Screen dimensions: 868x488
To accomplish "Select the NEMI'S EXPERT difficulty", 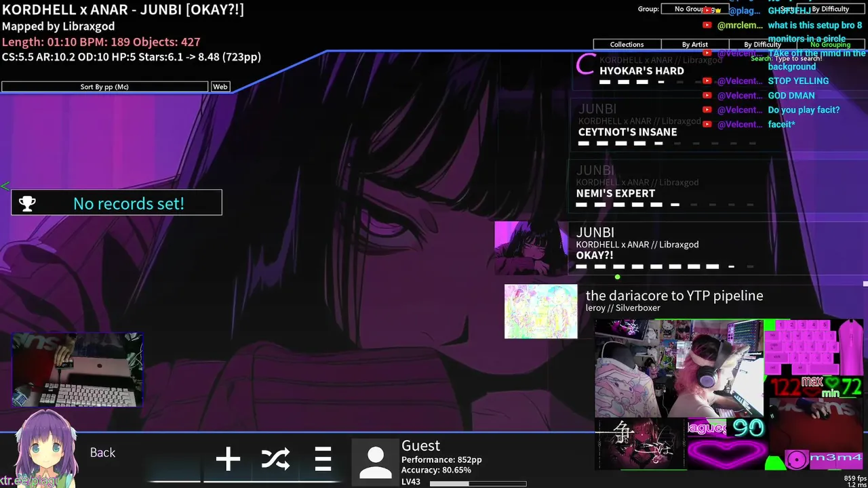I will tap(717, 188).
